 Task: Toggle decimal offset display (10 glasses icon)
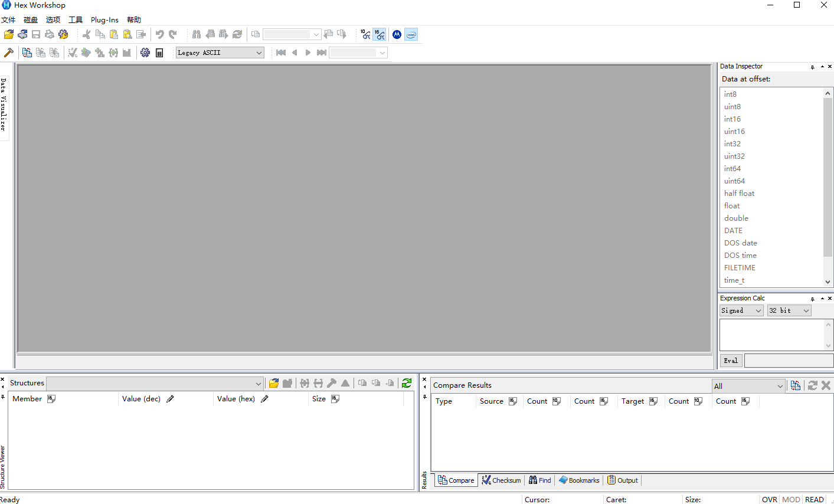[x=365, y=35]
